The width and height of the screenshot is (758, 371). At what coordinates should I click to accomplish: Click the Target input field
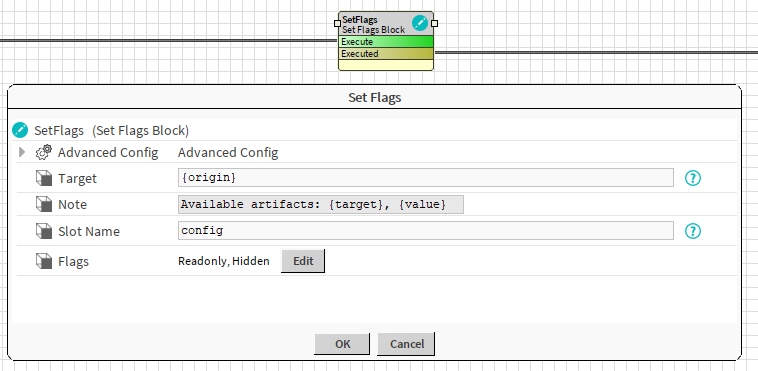[x=425, y=178]
